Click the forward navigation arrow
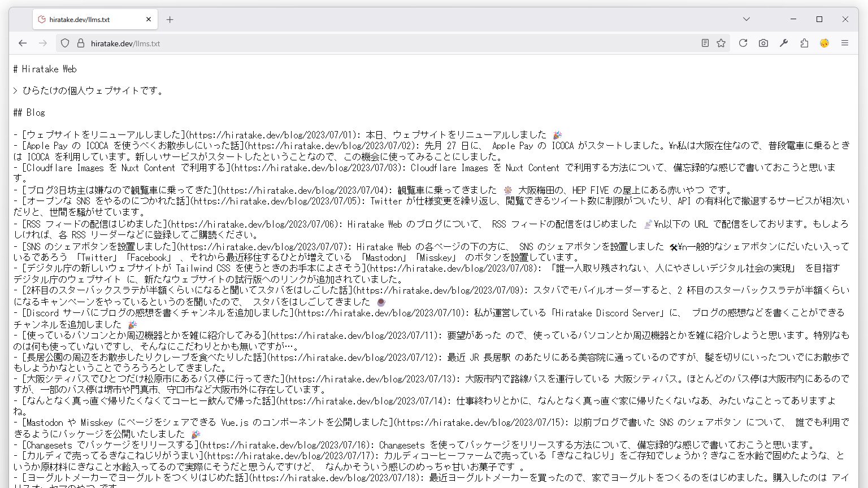Image resolution: width=868 pixels, height=488 pixels. tap(43, 43)
